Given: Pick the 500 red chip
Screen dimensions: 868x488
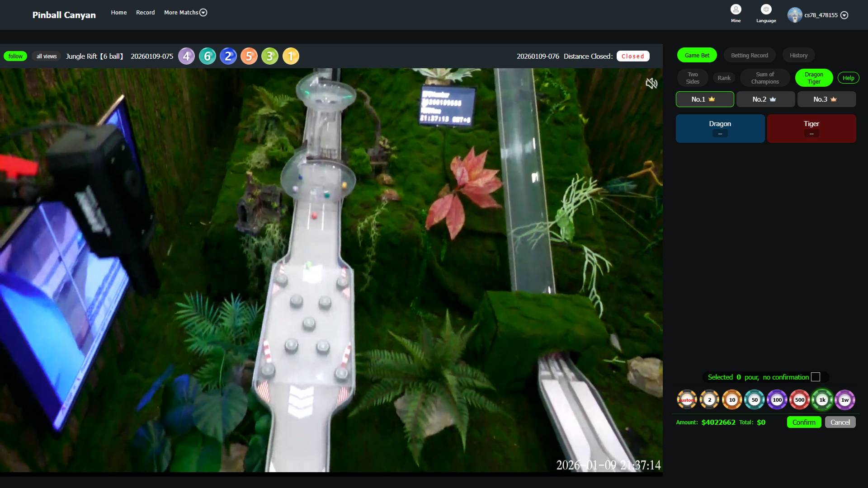Looking at the screenshot, I should 799,400.
